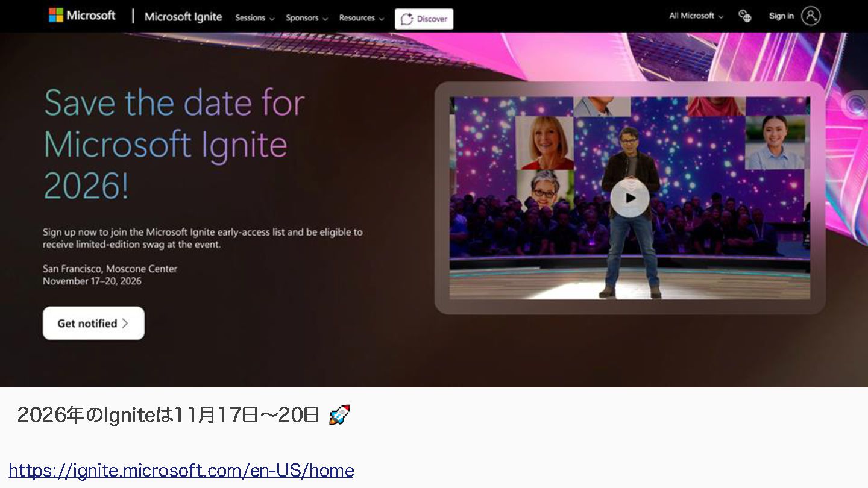Click the blonde woman portrait in the video
This screenshot has width=868, height=488.
(x=545, y=143)
